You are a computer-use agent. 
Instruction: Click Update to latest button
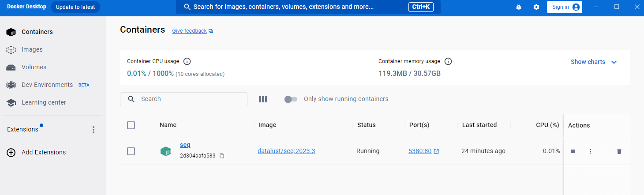pyautogui.click(x=75, y=7)
